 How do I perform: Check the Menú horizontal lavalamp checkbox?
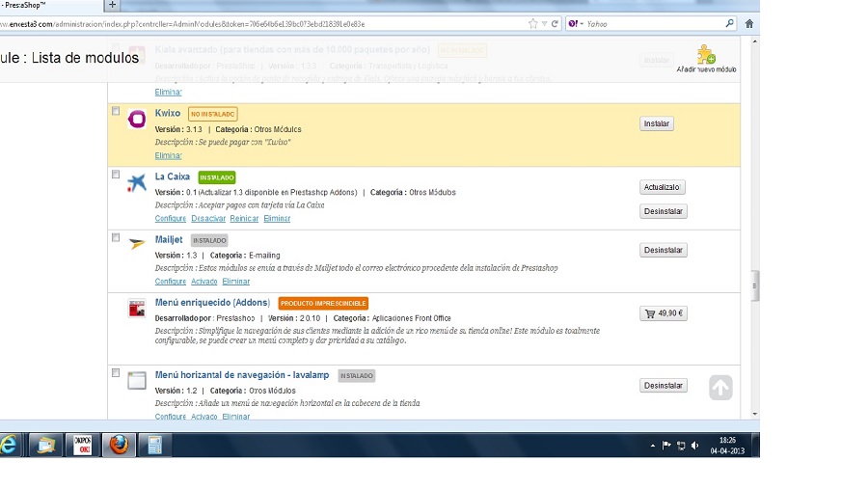point(116,373)
